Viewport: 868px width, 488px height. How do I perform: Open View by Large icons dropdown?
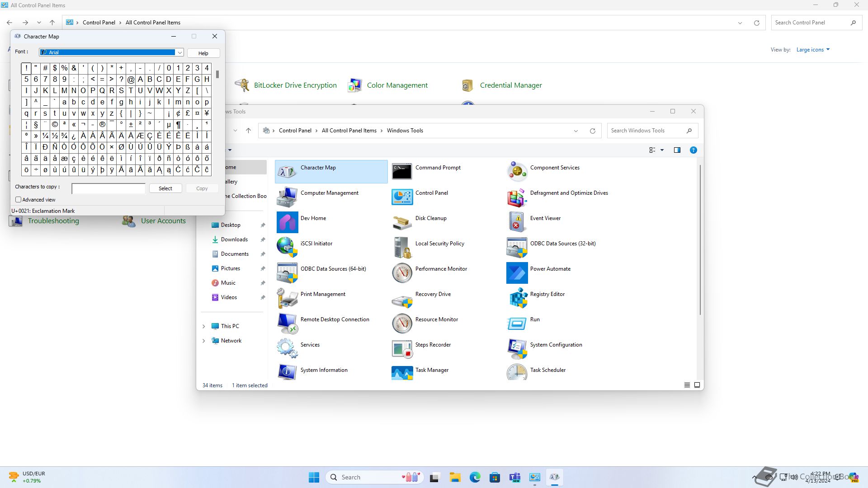[813, 50]
